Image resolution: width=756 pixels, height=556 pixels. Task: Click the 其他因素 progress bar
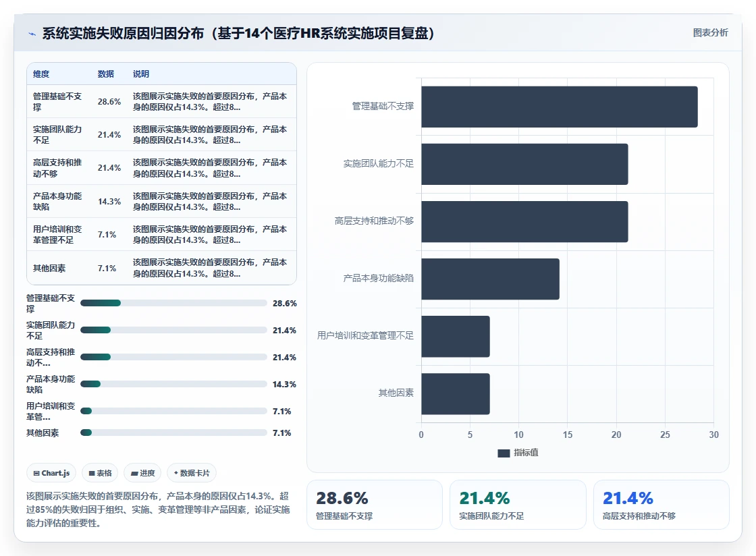pyautogui.click(x=173, y=433)
